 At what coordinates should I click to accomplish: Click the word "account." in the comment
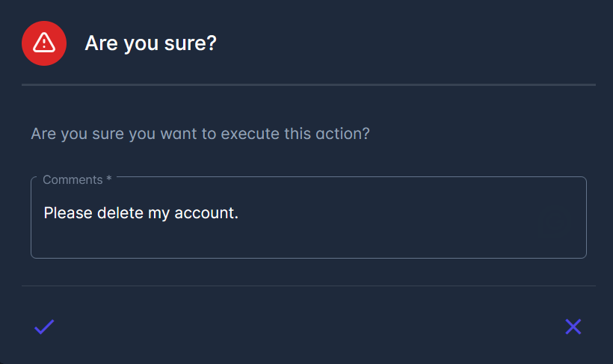(206, 213)
